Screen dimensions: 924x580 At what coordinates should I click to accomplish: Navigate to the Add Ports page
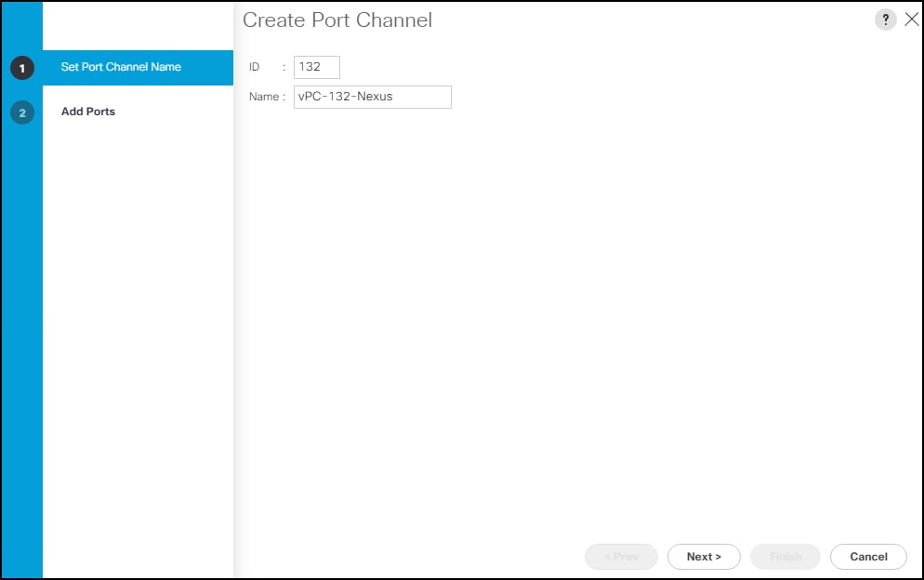87,112
